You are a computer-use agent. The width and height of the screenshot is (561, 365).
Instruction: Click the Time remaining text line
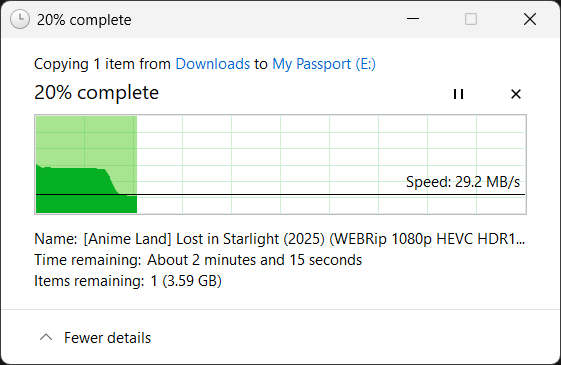[198, 260]
